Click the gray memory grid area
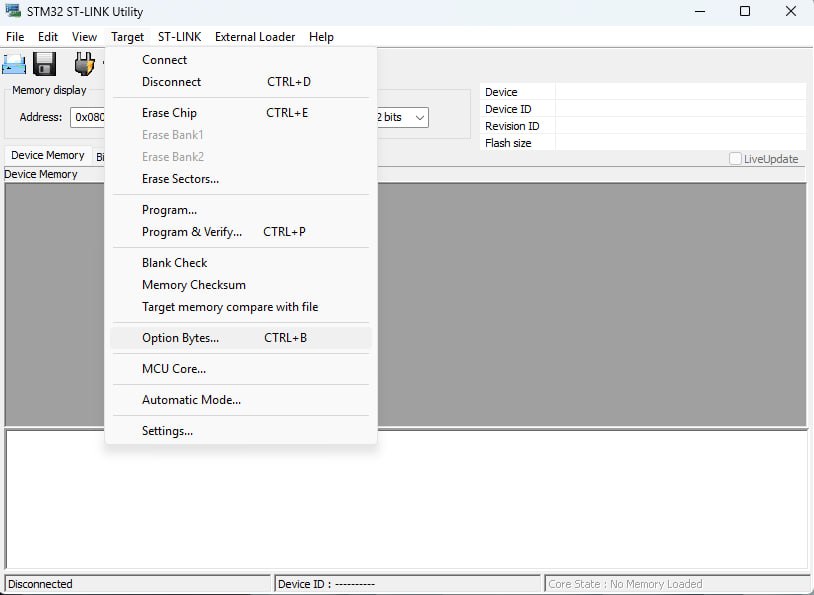Screen dimensions: 814x595 click(x=592, y=304)
